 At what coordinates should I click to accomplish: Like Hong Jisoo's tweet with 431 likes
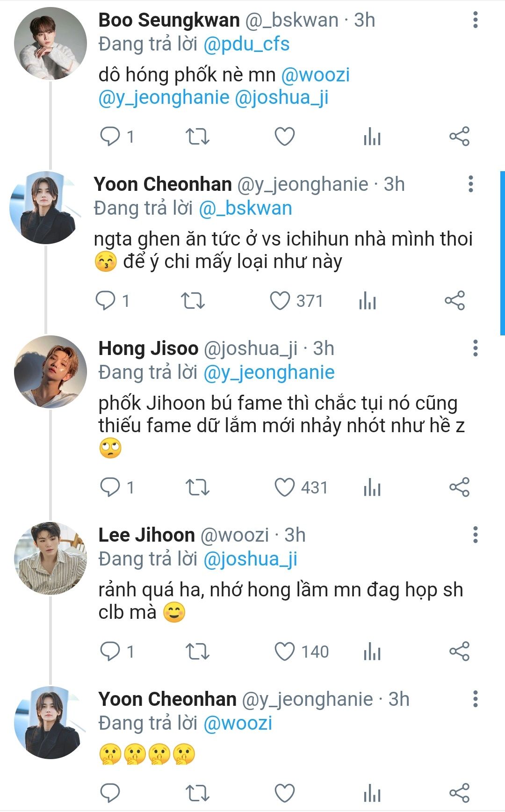tap(284, 487)
